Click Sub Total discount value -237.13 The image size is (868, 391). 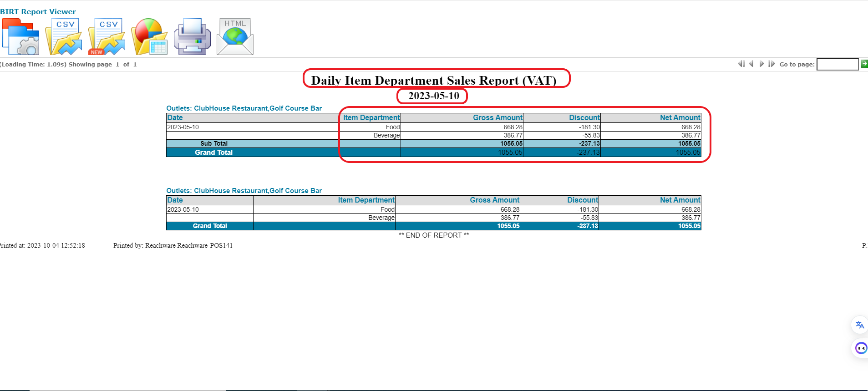589,144
